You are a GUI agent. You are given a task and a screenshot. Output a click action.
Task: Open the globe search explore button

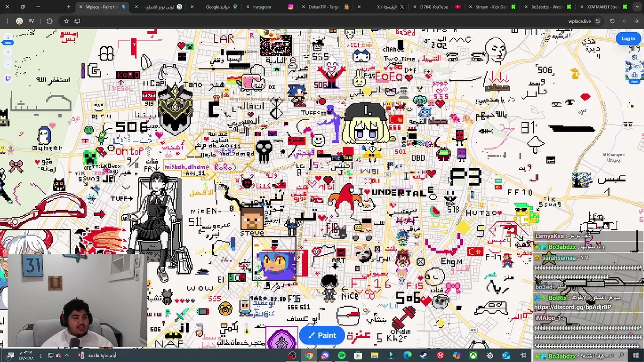pos(634,57)
